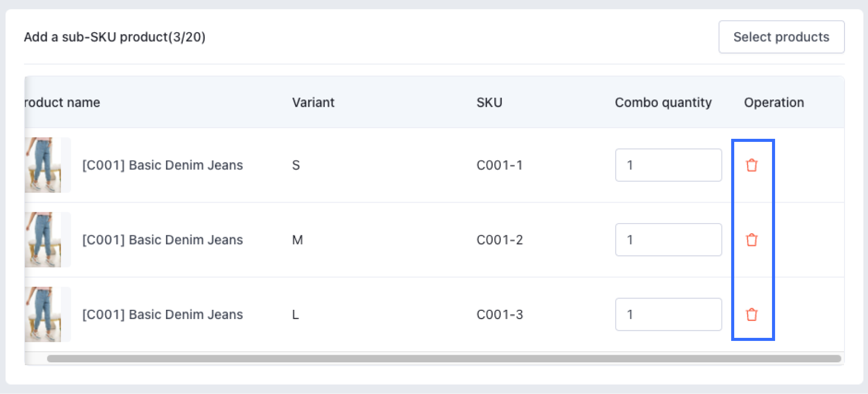
Task: Select the Basic Denim Jeans name in S row
Action: pyautogui.click(x=162, y=165)
